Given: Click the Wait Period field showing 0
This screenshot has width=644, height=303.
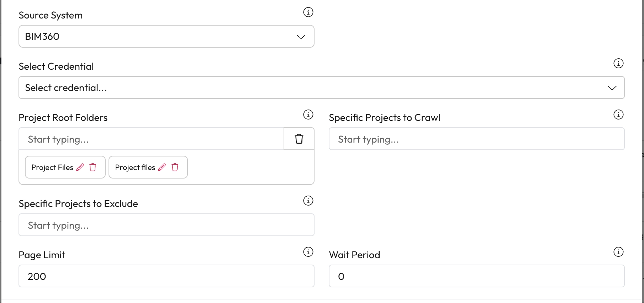Looking at the screenshot, I should 476,276.
